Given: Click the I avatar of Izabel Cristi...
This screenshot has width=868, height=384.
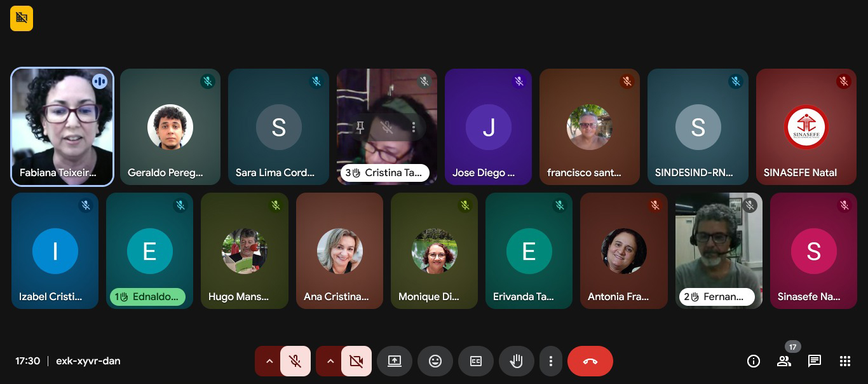Looking at the screenshot, I should [55, 251].
